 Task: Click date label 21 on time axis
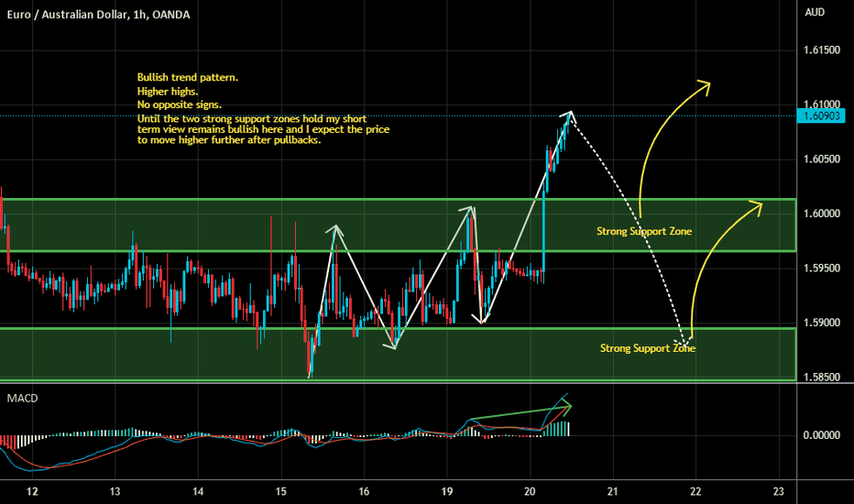613,491
